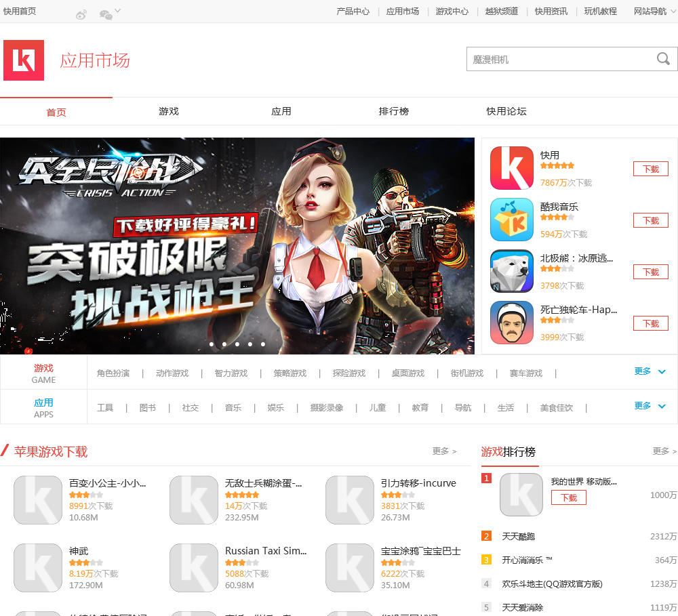The width and height of the screenshot is (678, 616).
Task: Open 应用市场 in top menu
Action: [403, 12]
